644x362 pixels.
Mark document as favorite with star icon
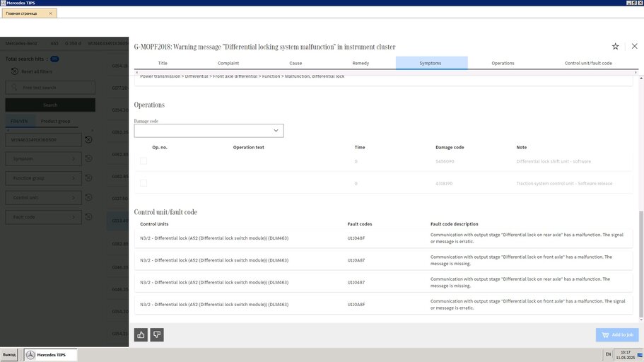point(615,47)
